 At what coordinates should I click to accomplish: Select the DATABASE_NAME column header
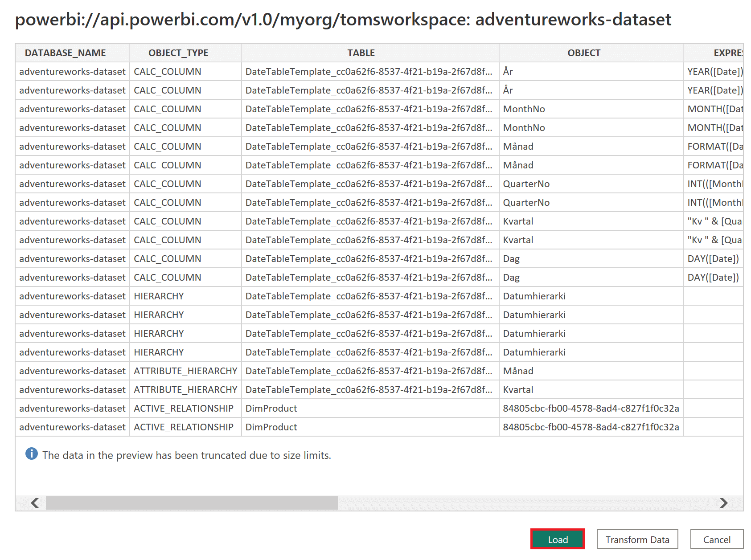pyautogui.click(x=66, y=52)
